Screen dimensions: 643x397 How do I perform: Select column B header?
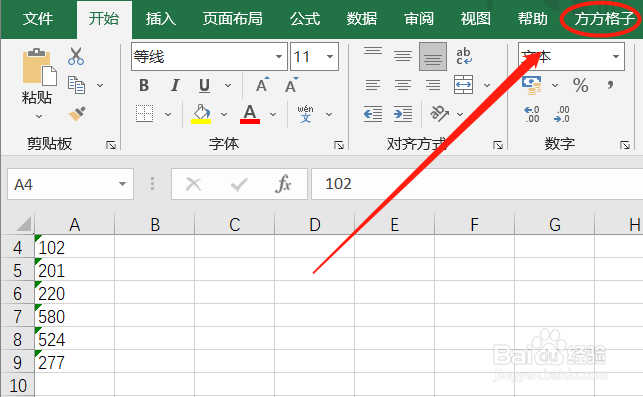[x=155, y=224]
